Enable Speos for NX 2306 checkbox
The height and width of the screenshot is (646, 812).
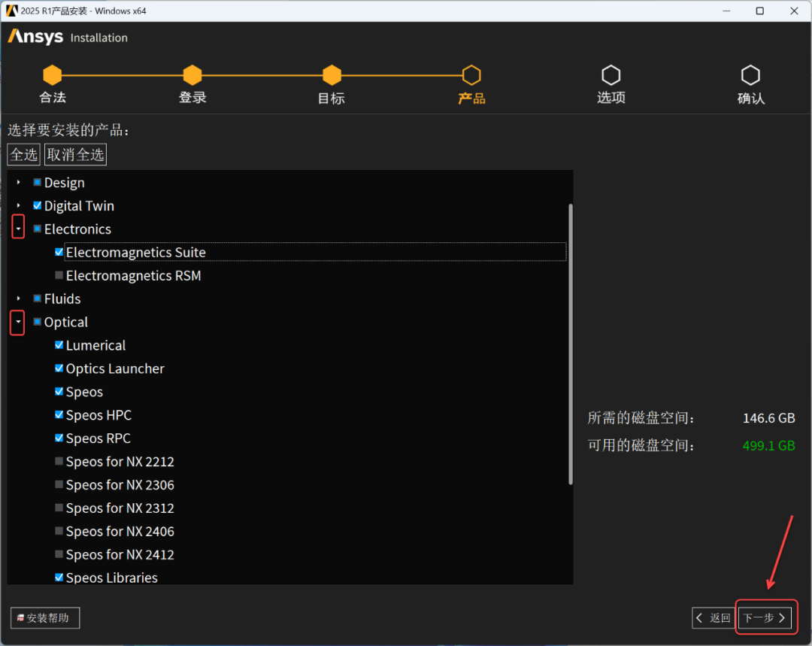point(59,484)
